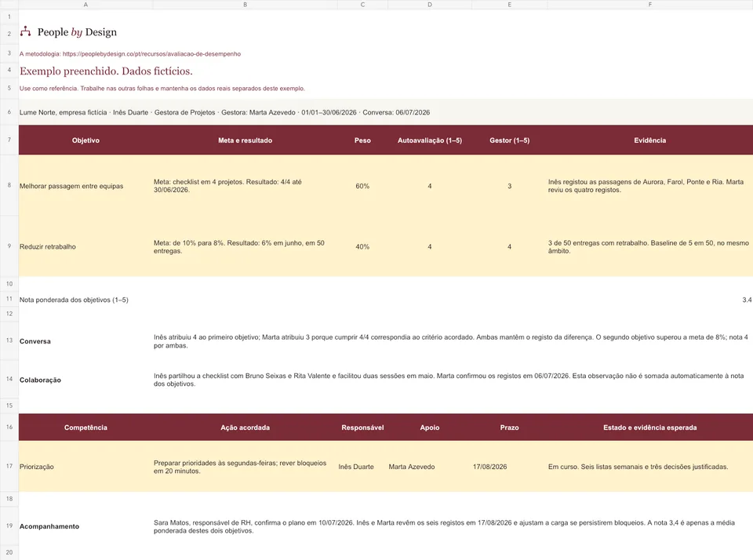Click the People by Design logo icon
753x560 pixels.
coord(25,31)
